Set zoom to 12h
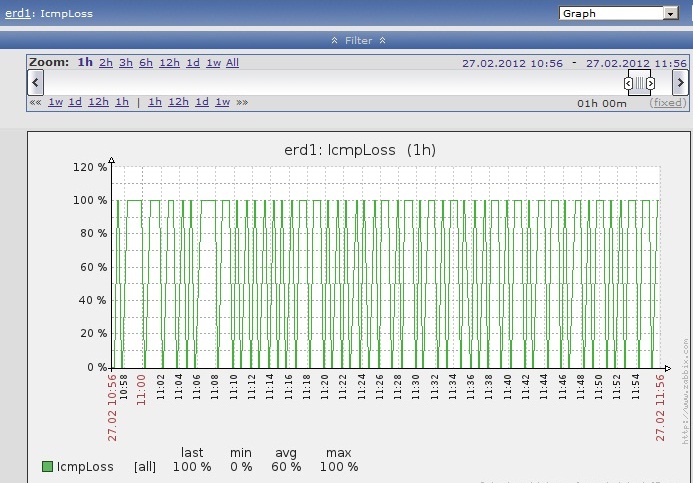693x483 pixels. pos(169,62)
